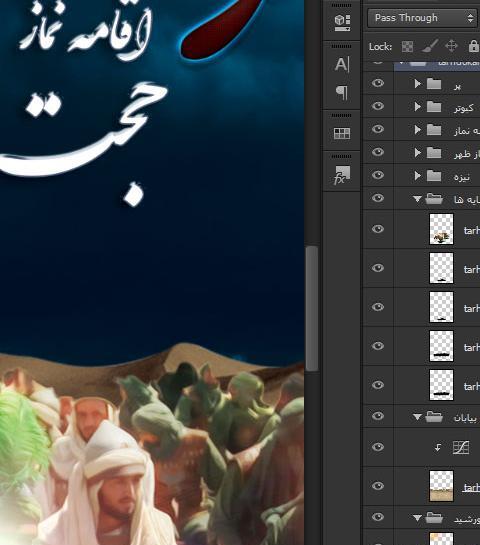Select the tree layer thumbnail
The image size is (480, 545).
(441, 229)
